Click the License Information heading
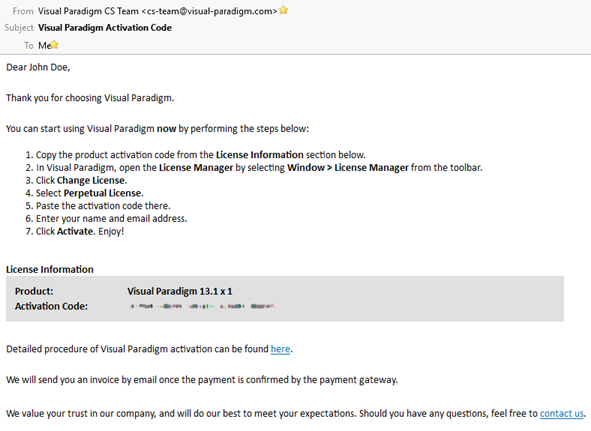Image resolution: width=591 pixels, height=431 pixels. click(50, 270)
